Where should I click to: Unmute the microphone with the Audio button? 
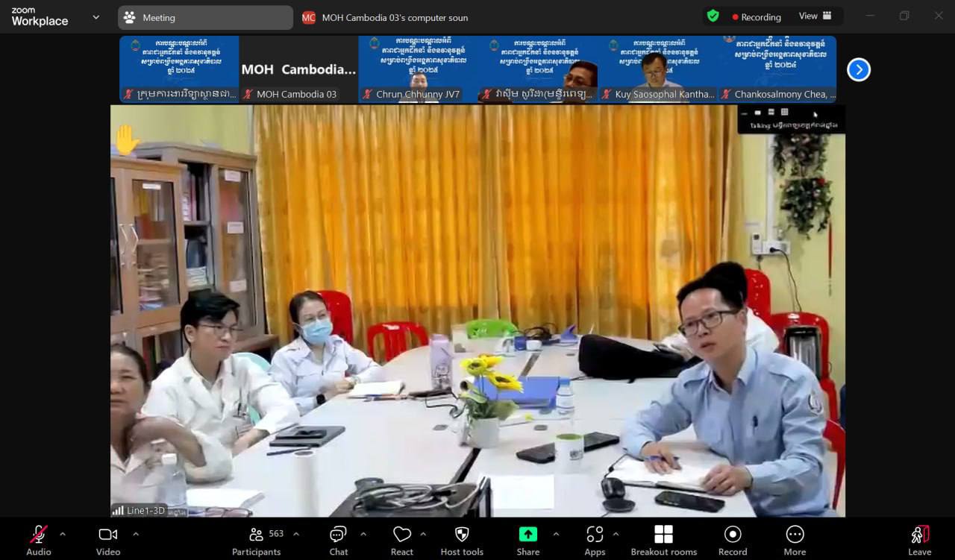click(x=39, y=540)
